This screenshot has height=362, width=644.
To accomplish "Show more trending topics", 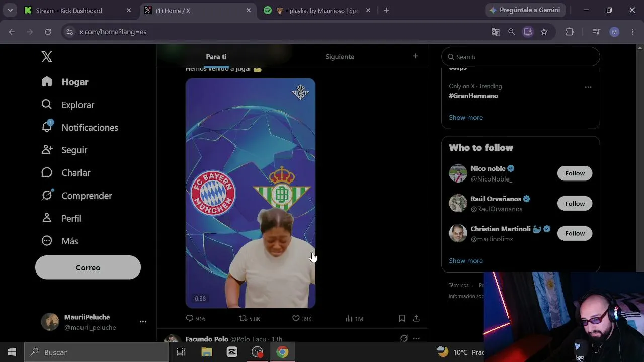I will point(466,117).
